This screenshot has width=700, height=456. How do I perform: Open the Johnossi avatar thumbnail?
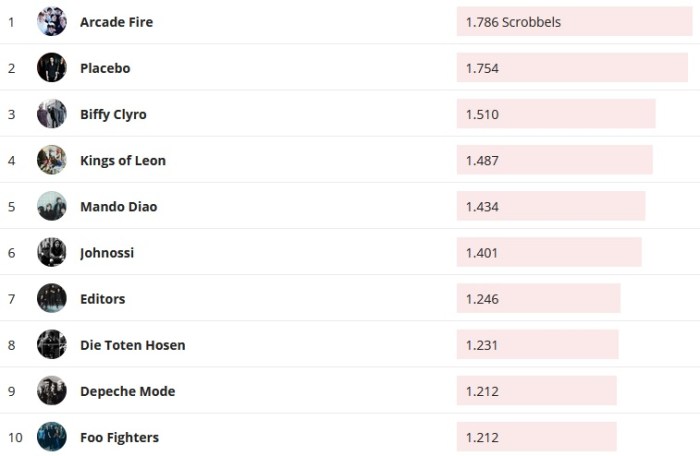tap(52, 252)
